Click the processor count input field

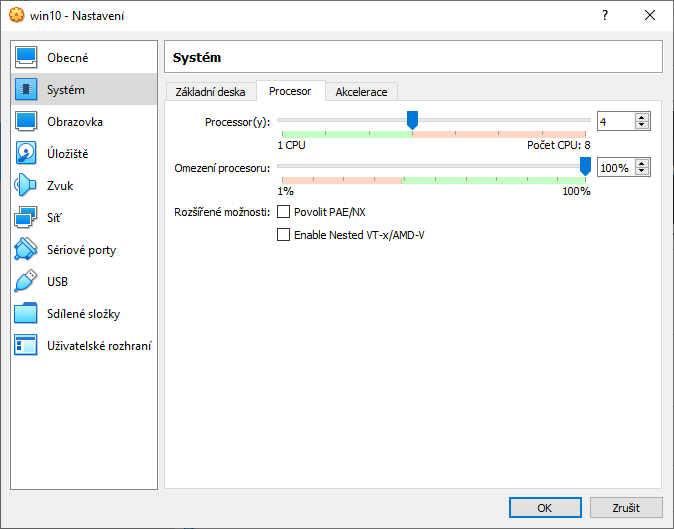[x=615, y=121]
